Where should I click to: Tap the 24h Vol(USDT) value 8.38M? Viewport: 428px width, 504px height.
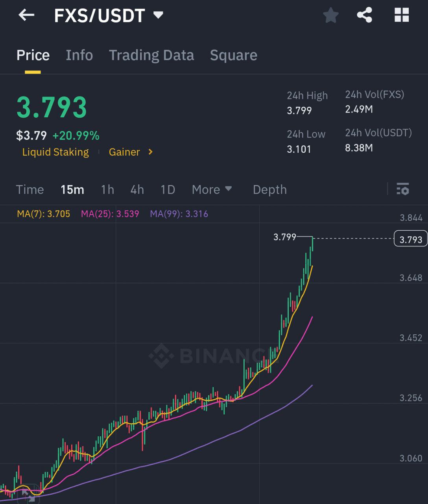359,148
